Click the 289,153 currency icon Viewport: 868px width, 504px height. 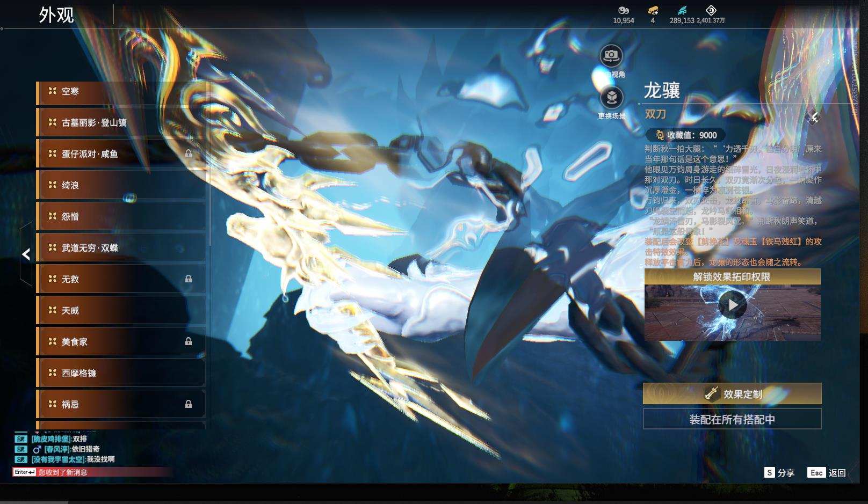(682, 10)
